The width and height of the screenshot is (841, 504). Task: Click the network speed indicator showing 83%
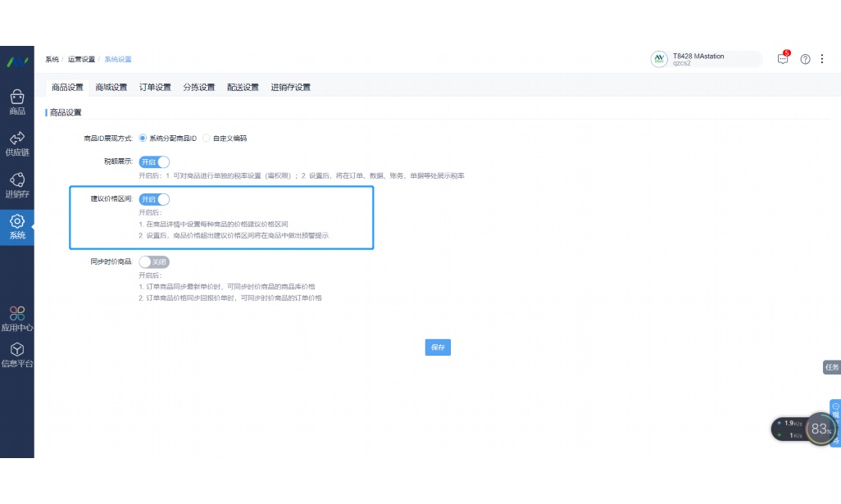(820, 428)
